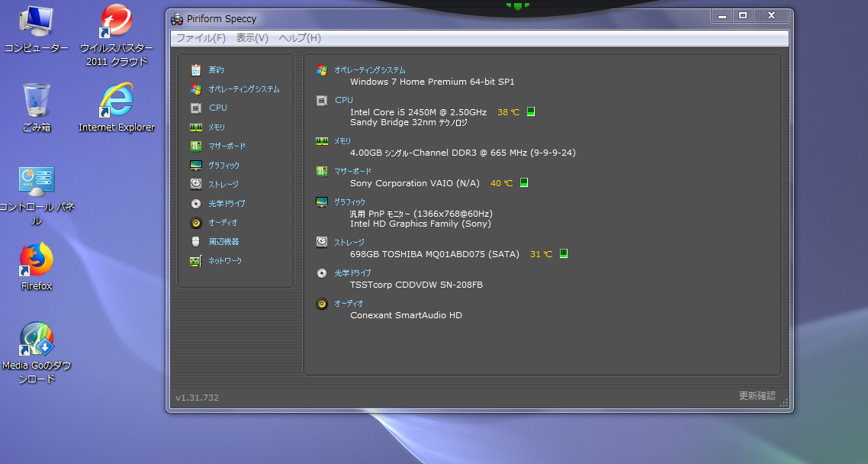Click the メモリ heading link in summary
The height and width of the screenshot is (464, 868).
pos(342,141)
